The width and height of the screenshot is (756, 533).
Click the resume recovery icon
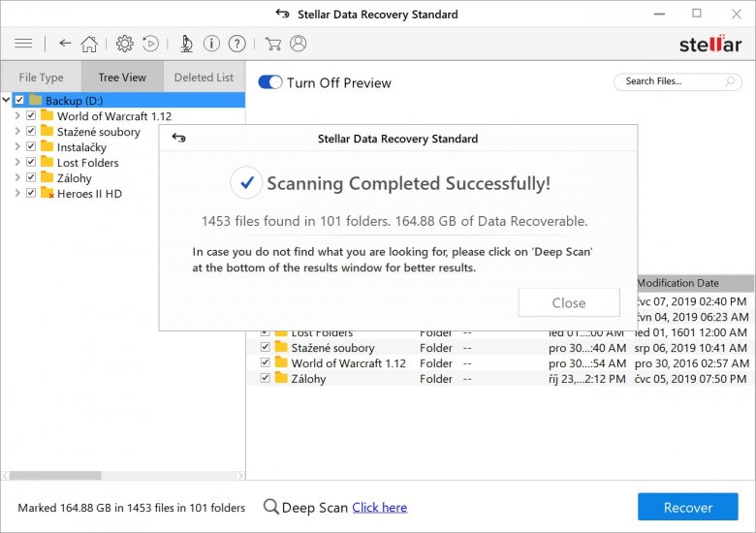151,44
